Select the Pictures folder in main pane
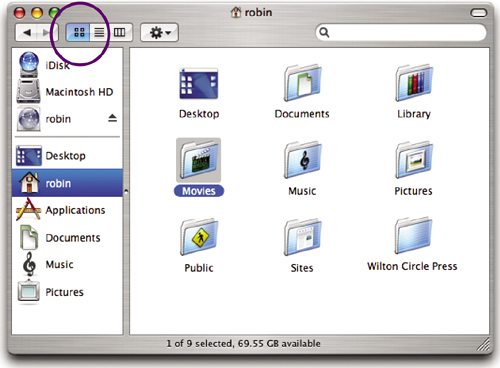500x368 pixels. (x=414, y=160)
